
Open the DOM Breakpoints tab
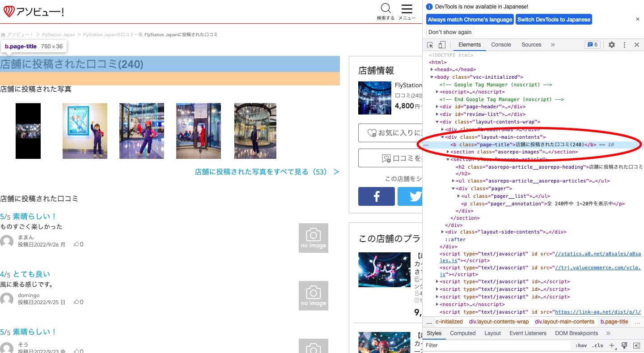[x=576, y=333]
